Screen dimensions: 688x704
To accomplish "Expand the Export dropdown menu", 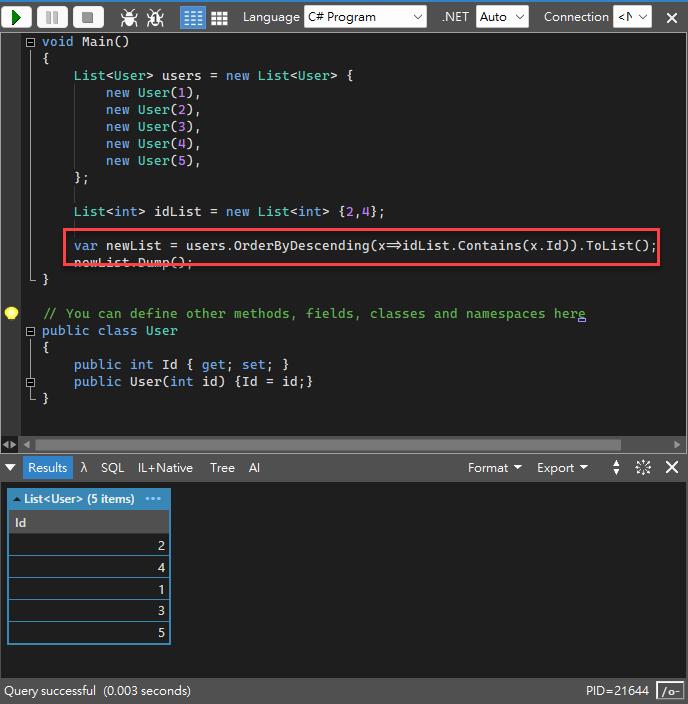I will [562, 467].
